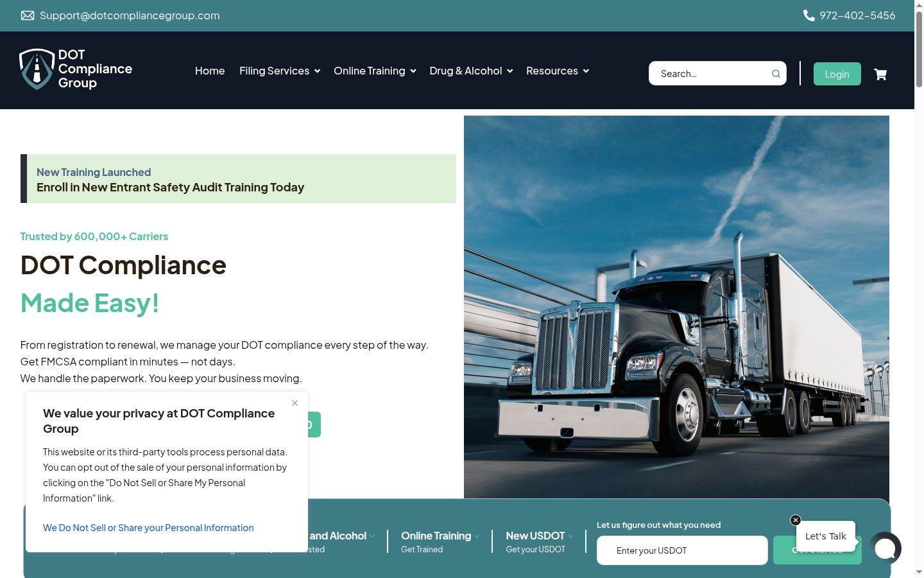924x578 pixels.
Task: Click the Let's Talk chat prompt
Action: 826,536
